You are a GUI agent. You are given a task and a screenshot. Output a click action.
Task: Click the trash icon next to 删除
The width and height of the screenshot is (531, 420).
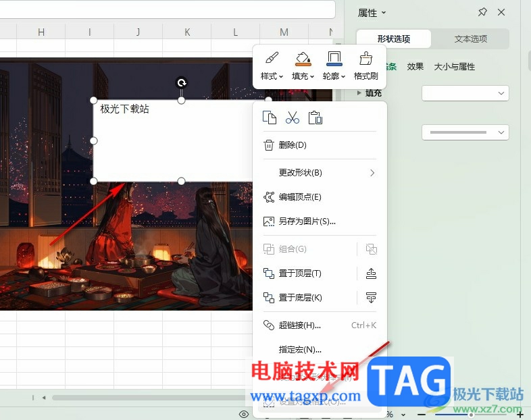tap(269, 145)
